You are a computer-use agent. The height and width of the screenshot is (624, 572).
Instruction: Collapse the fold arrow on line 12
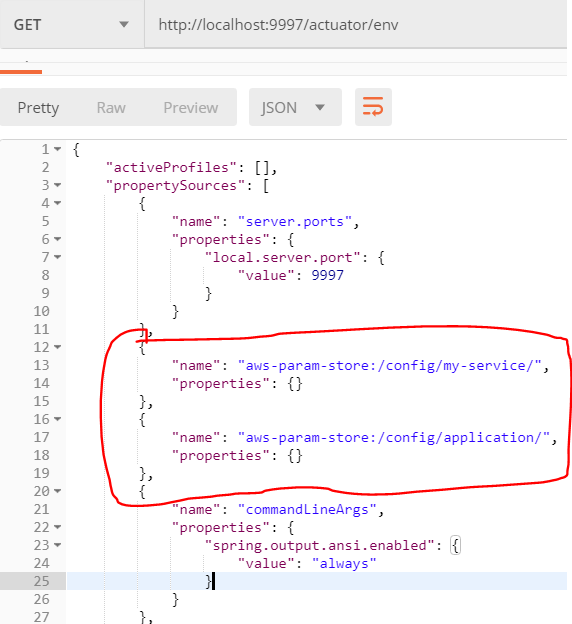(58, 347)
